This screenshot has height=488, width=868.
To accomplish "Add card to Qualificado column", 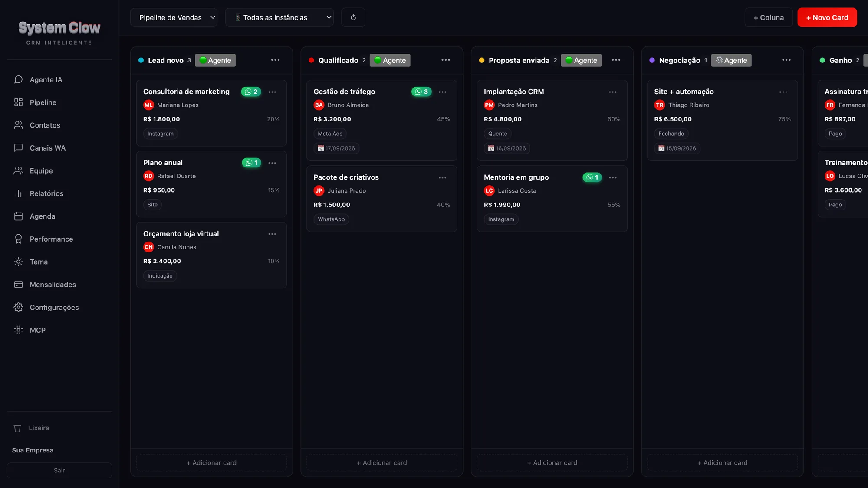I will pyautogui.click(x=382, y=463).
